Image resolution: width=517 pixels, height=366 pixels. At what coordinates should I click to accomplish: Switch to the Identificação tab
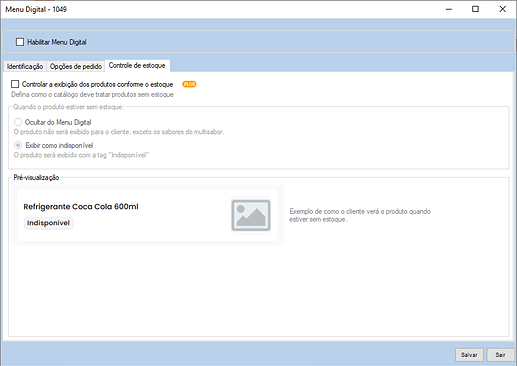click(25, 66)
